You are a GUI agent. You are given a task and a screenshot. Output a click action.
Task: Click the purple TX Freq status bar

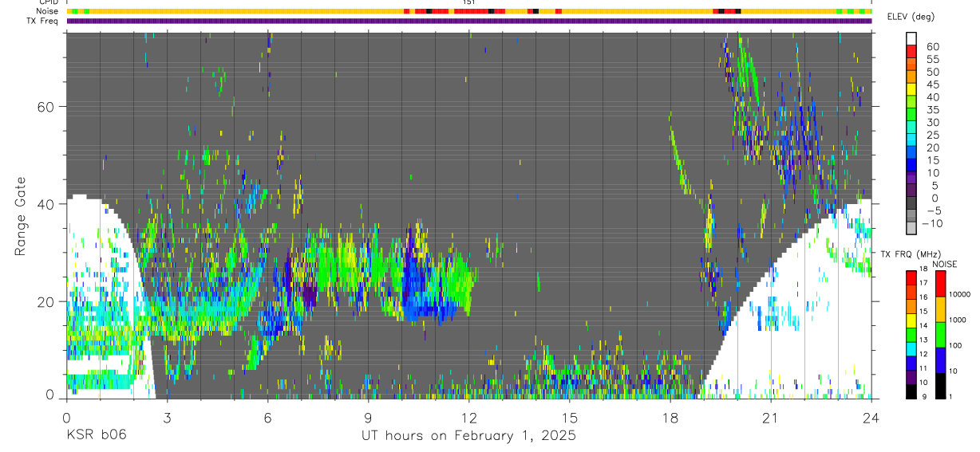pyautogui.click(x=469, y=21)
